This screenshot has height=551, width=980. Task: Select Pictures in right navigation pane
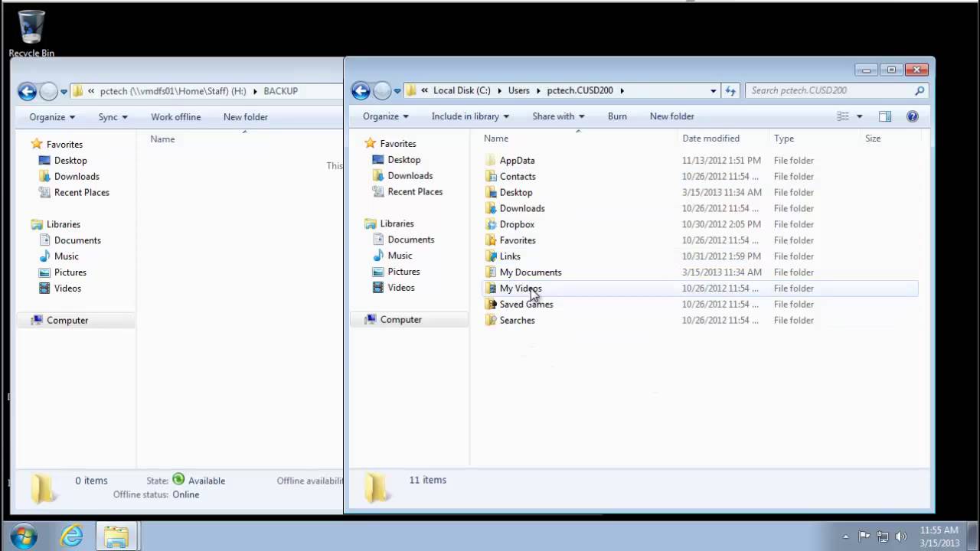coord(403,272)
